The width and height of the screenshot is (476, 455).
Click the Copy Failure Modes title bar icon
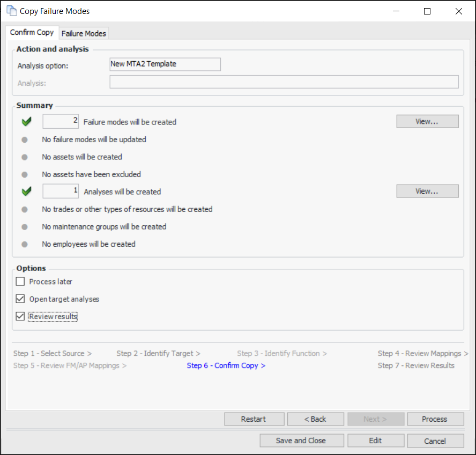click(x=11, y=11)
